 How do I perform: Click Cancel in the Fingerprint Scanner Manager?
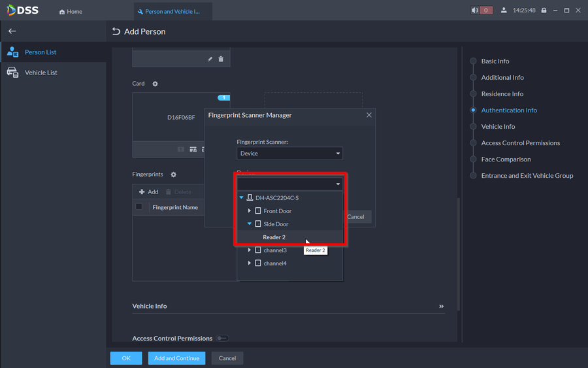click(x=355, y=216)
